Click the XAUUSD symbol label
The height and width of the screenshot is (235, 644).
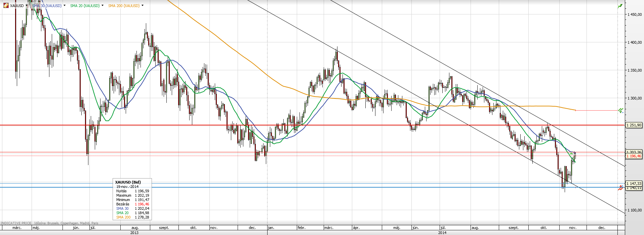[17, 6]
